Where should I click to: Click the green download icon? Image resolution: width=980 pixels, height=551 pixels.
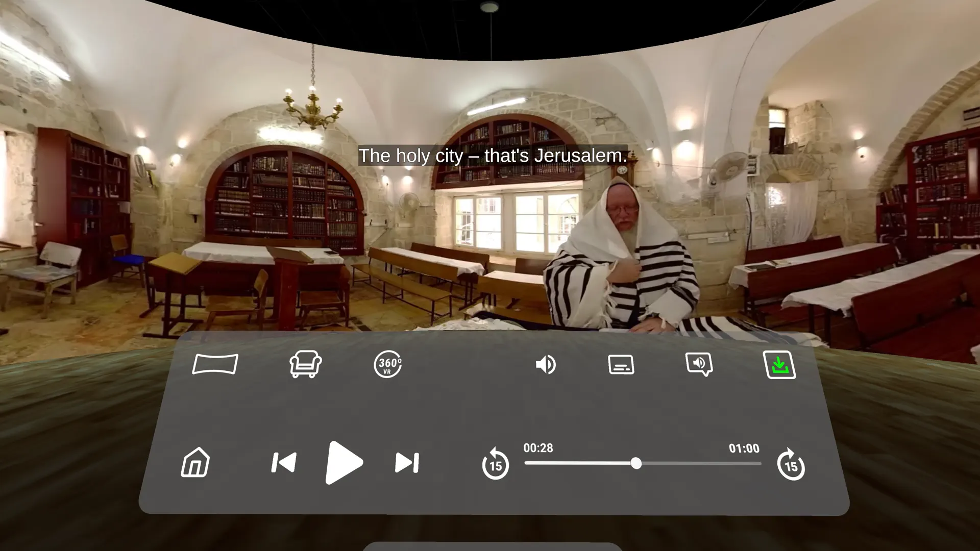coord(779,365)
